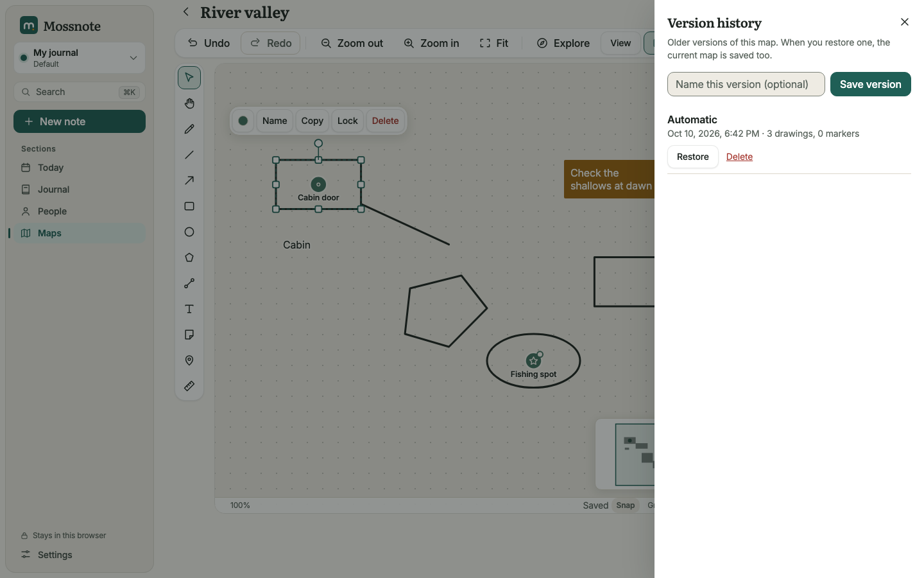Select the pointer selection tool
This screenshot has width=924, height=578.
point(189,78)
